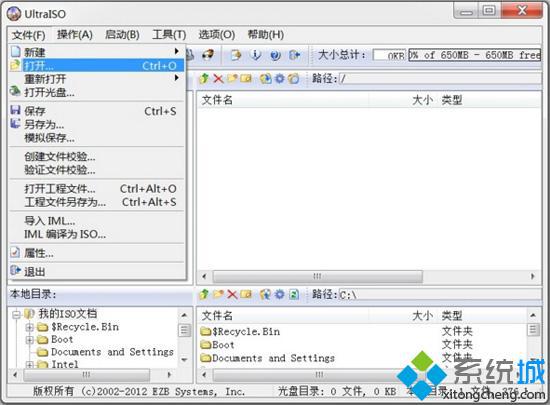Click the New document icon beside 新建
Viewport: 550px width, 405px height.
point(16,52)
